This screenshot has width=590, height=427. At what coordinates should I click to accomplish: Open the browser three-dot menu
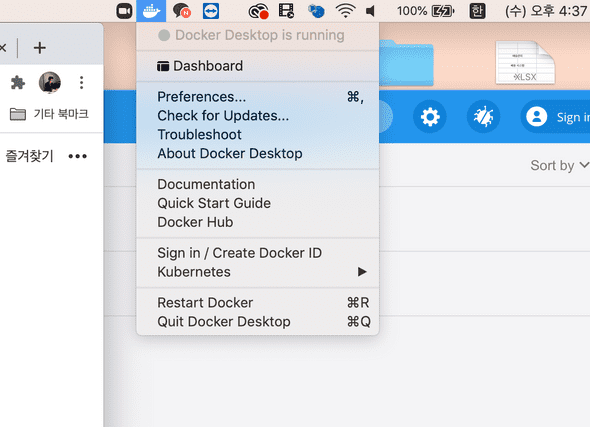point(81,82)
